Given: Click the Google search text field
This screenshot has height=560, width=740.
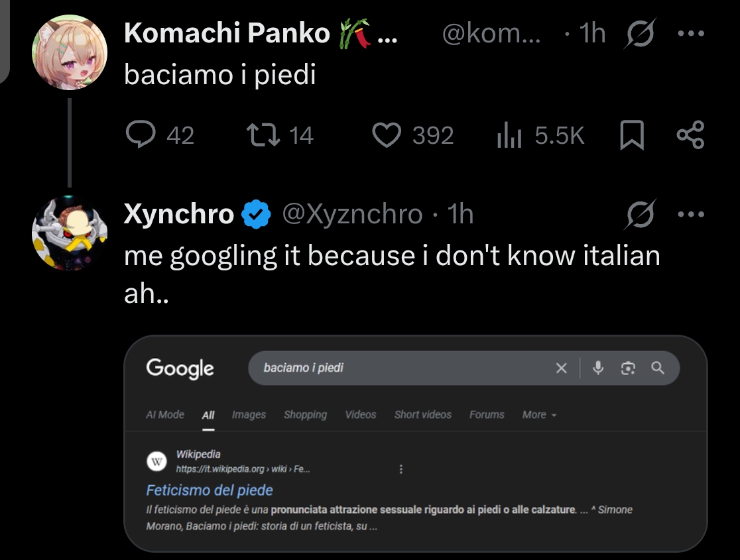Looking at the screenshot, I should click(398, 368).
